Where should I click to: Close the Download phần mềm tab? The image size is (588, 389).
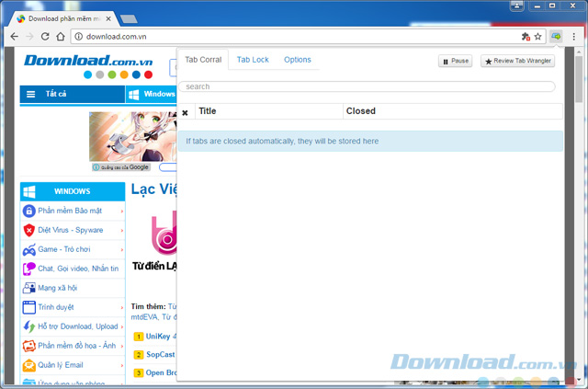pos(108,18)
